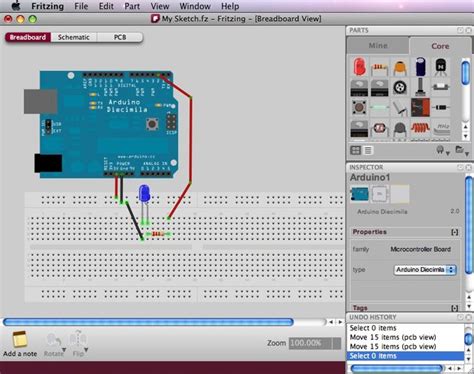The width and height of the screenshot is (474, 374).
Task: Open the View menu
Action: (160, 6)
